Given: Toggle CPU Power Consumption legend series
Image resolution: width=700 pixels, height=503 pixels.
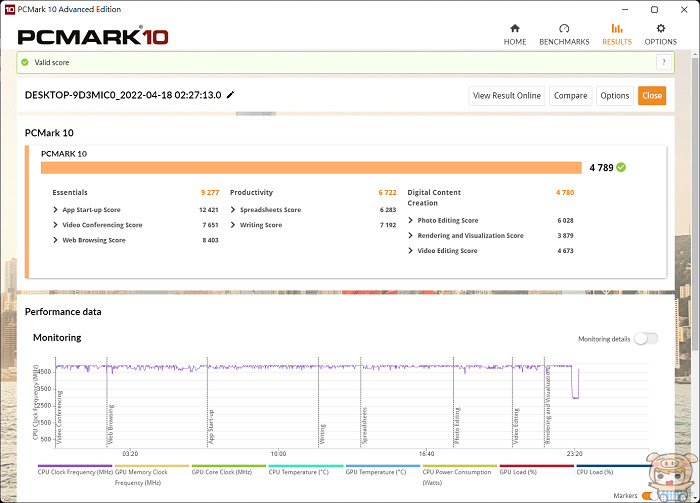Looking at the screenshot, I should (x=459, y=476).
